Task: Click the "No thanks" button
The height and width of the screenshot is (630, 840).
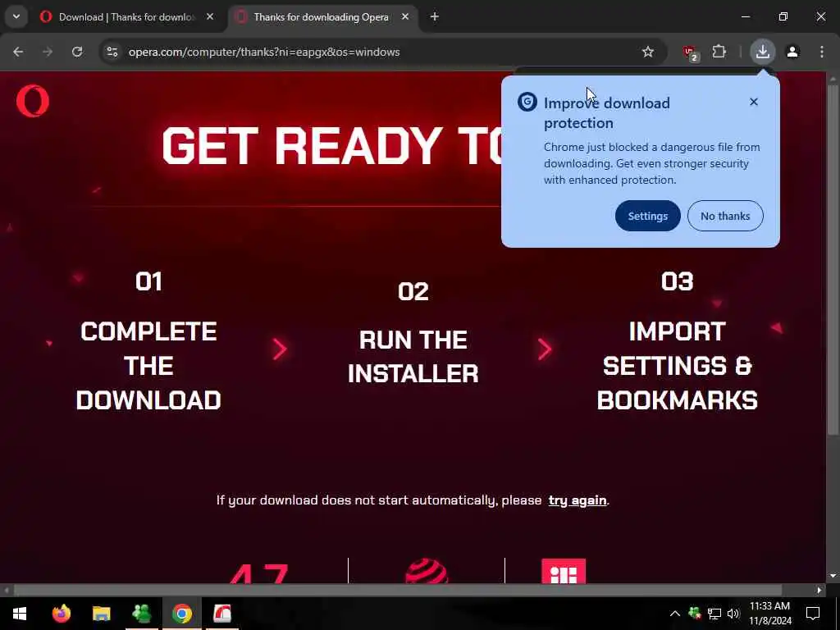Action: [725, 216]
